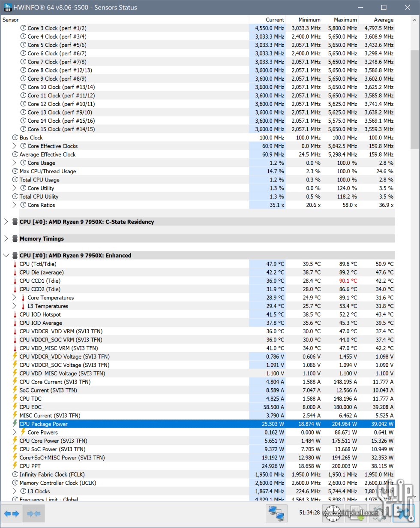Click lightning icon beside CPU EDC

click(15, 407)
